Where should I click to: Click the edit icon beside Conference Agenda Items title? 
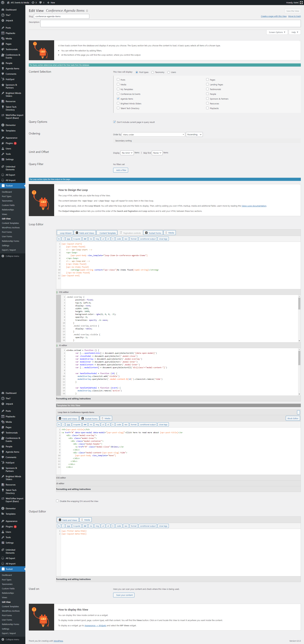[x=87, y=11]
